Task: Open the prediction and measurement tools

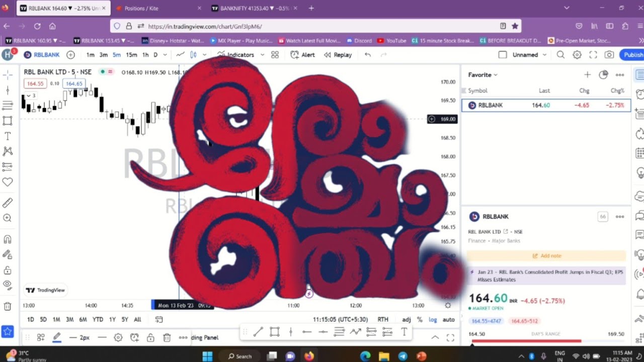Action: pyautogui.click(x=8, y=166)
